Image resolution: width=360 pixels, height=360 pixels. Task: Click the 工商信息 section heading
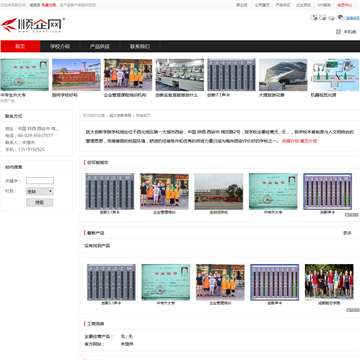(96, 324)
